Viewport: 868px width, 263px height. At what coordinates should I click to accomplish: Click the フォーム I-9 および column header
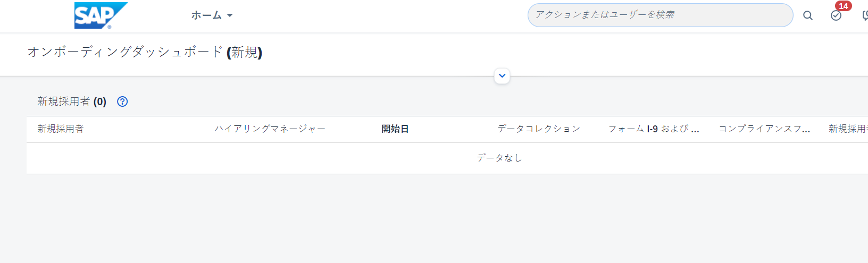click(654, 129)
